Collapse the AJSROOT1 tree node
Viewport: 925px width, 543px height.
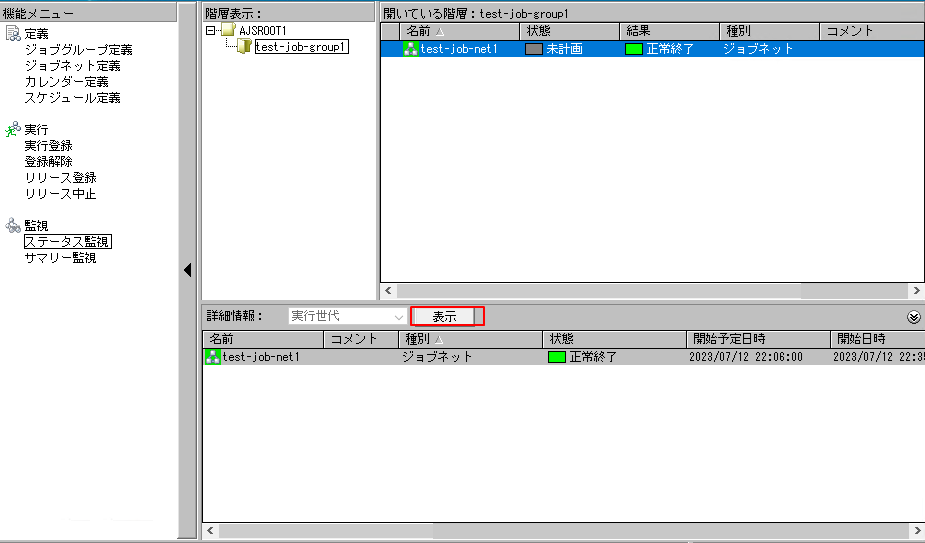click(x=210, y=30)
